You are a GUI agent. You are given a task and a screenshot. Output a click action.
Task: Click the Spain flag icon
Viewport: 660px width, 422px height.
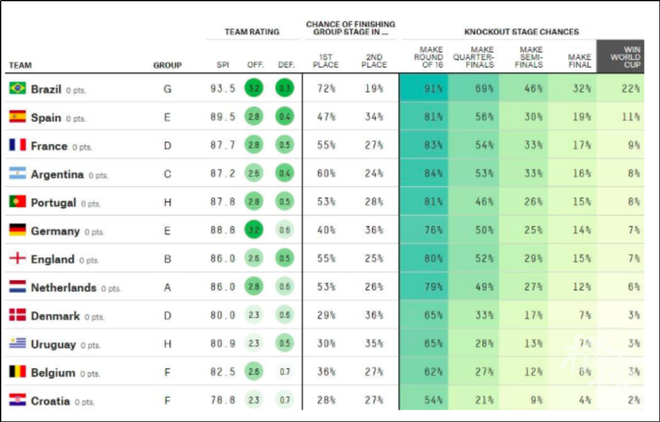click(18, 117)
